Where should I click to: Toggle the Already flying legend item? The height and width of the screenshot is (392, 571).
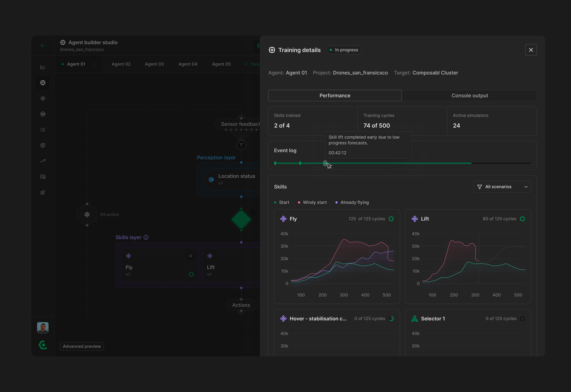tap(352, 202)
